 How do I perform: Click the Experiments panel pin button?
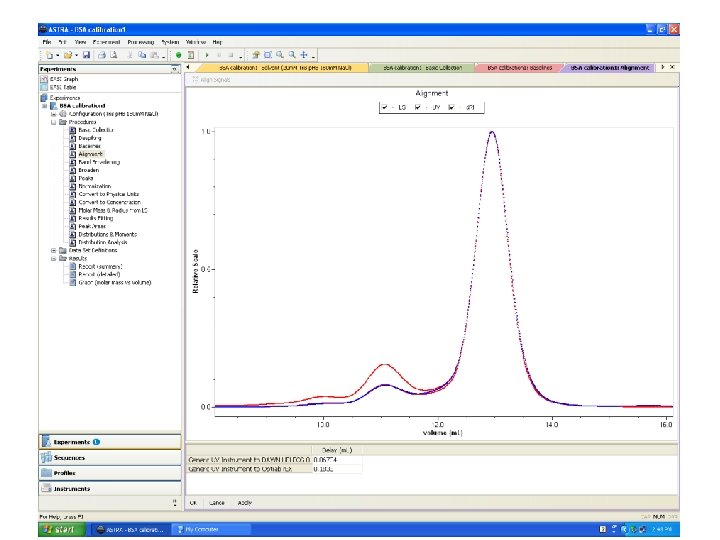[174, 69]
